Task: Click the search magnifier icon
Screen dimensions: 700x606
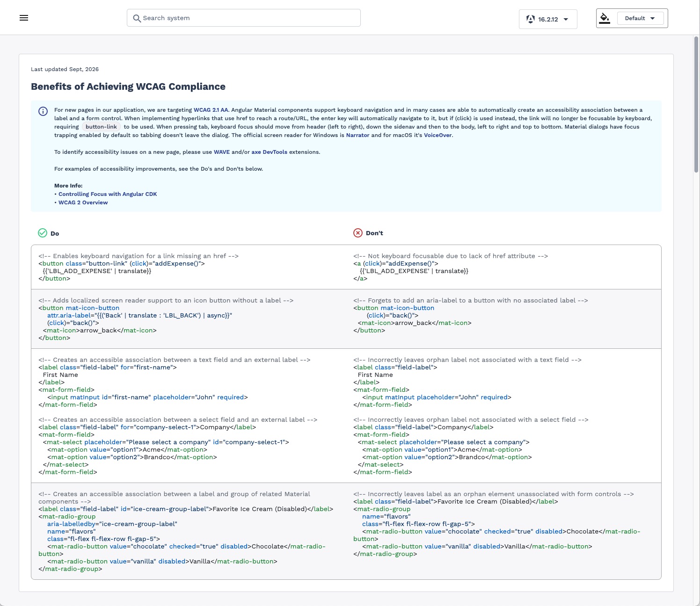Action: coord(137,18)
